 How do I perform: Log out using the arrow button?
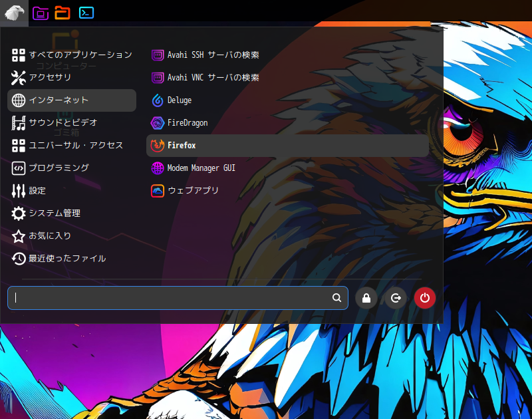pos(396,298)
